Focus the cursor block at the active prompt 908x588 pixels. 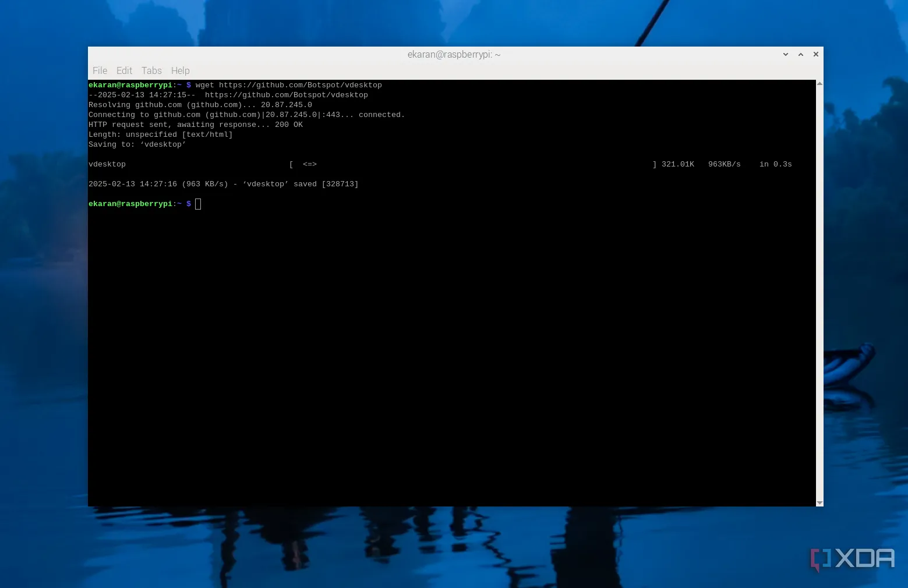tap(198, 204)
